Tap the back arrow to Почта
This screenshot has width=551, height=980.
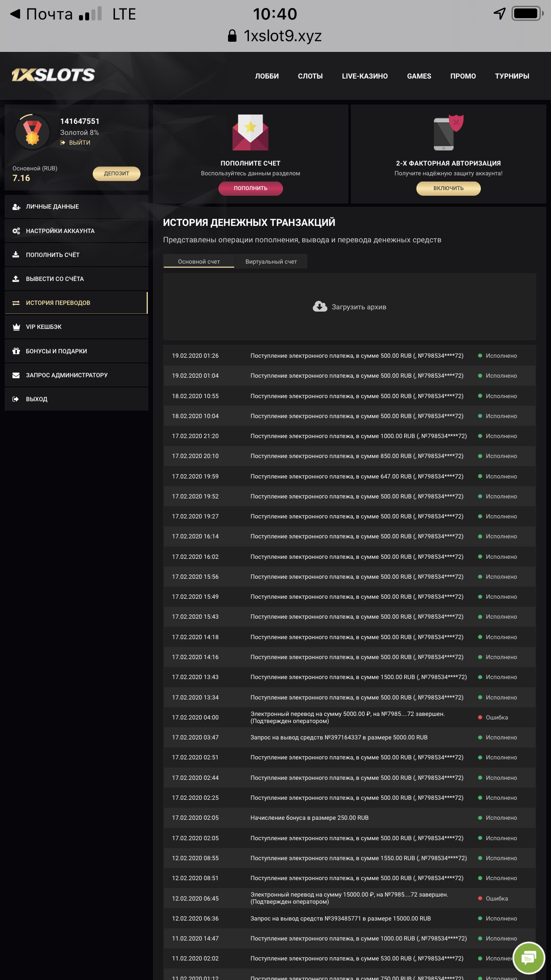pyautogui.click(x=16, y=14)
